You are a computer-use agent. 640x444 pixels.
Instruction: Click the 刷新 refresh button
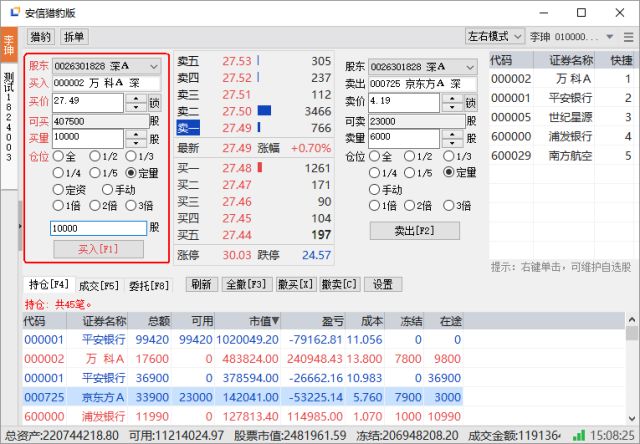tap(201, 284)
